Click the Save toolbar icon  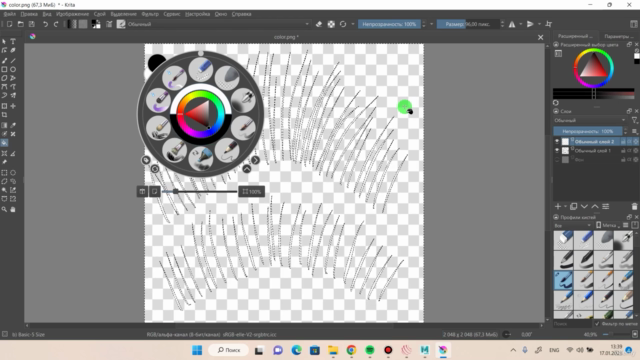(x=31, y=24)
